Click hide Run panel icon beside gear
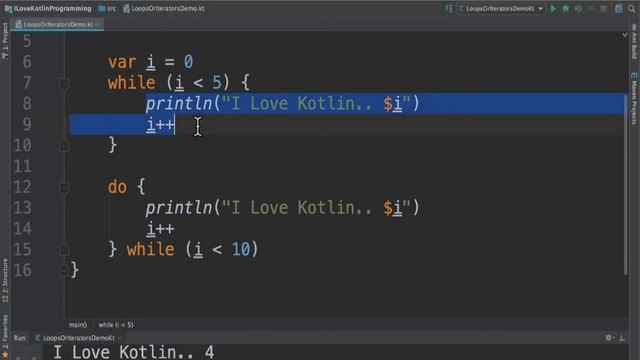The height and width of the screenshot is (360, 640). coord(622,338)
